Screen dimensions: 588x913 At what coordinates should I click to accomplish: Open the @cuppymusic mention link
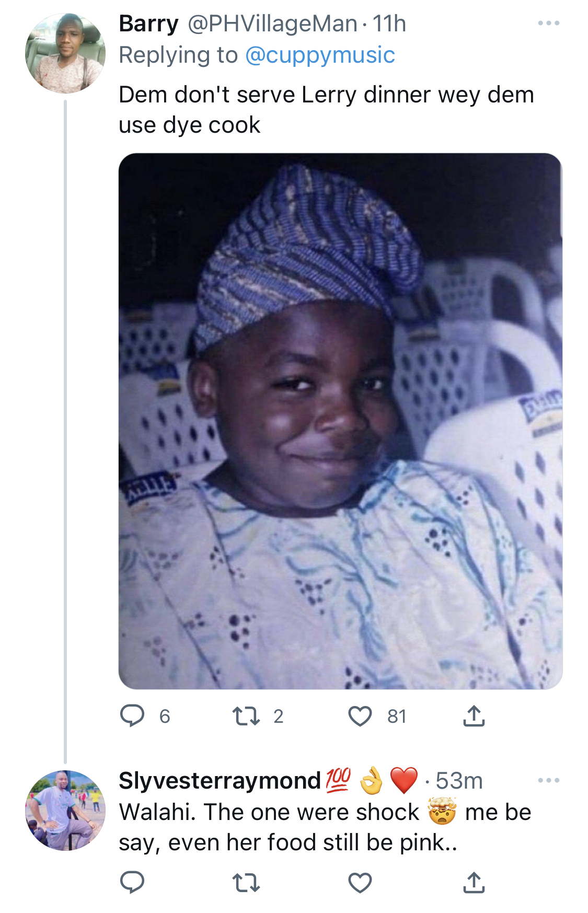(x=320, y=55)
